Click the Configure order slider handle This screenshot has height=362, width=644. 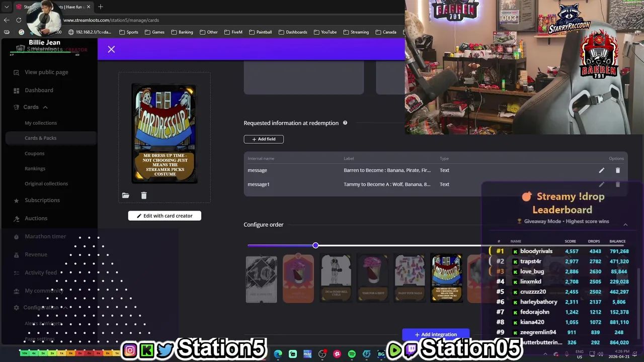click(x=315, y=245)
